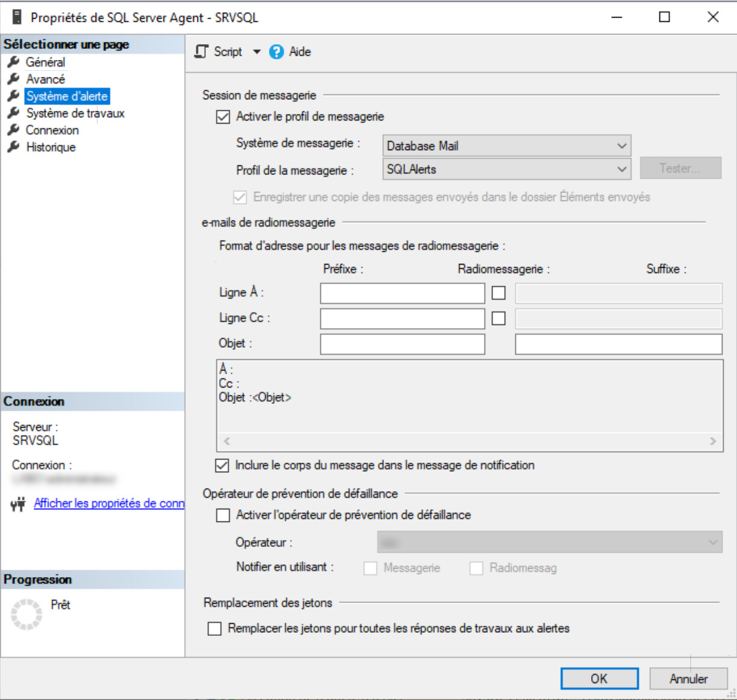Click the Ligne À prefix text field
The image size is (737, 700).
coord(402,293)
